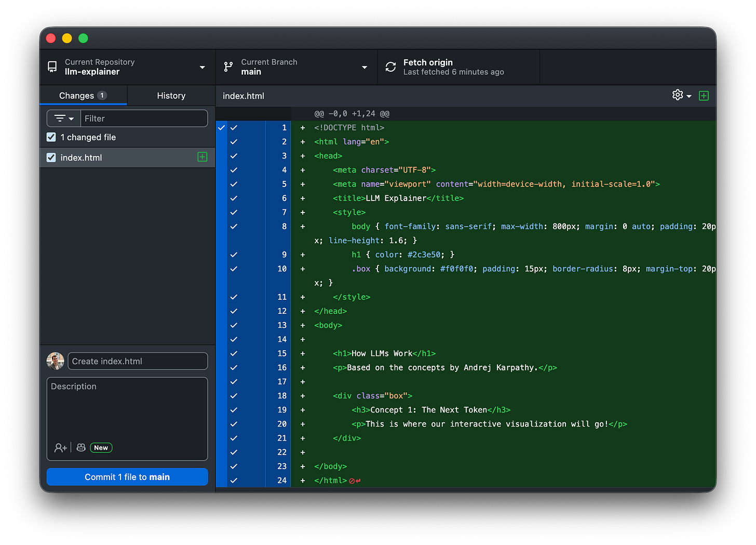Open the repository icon next to llm-explainer
756x545 pixels.
click(x=51, y=67)
